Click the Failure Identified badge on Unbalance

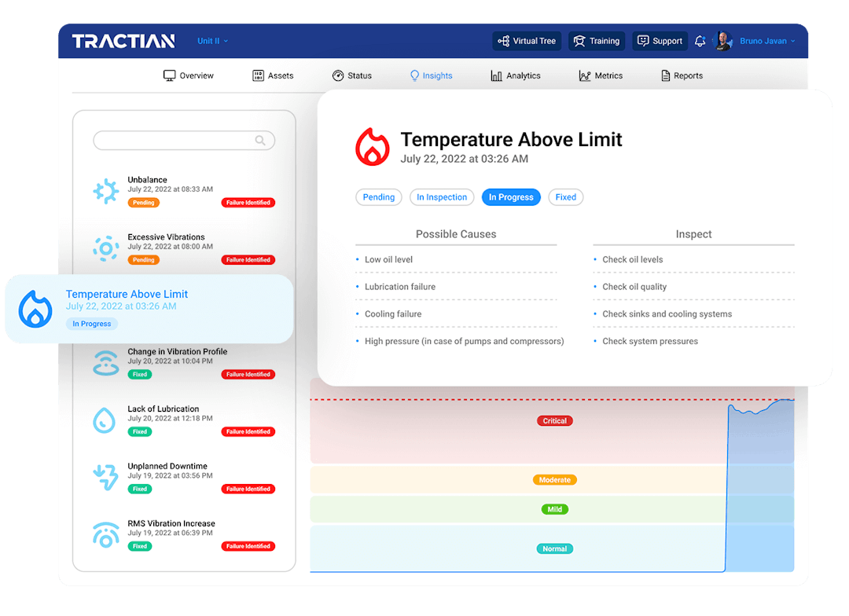[x=249, y=202]
